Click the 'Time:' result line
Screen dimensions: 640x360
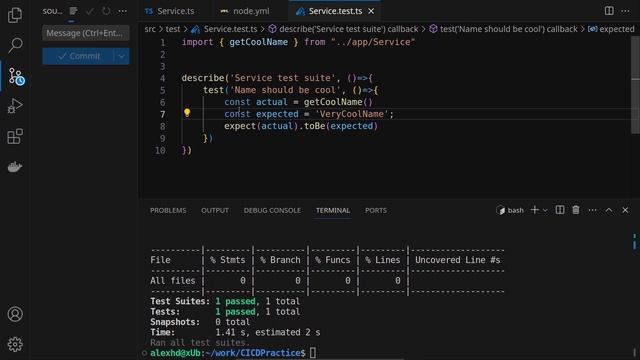click(x=235, y=332)
